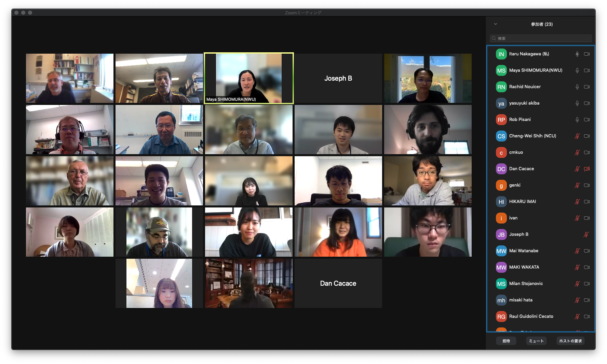The image size is (607, 364).
Task: Click Dan Cacace's disabled camera icon
Action: tap(587, 169)
